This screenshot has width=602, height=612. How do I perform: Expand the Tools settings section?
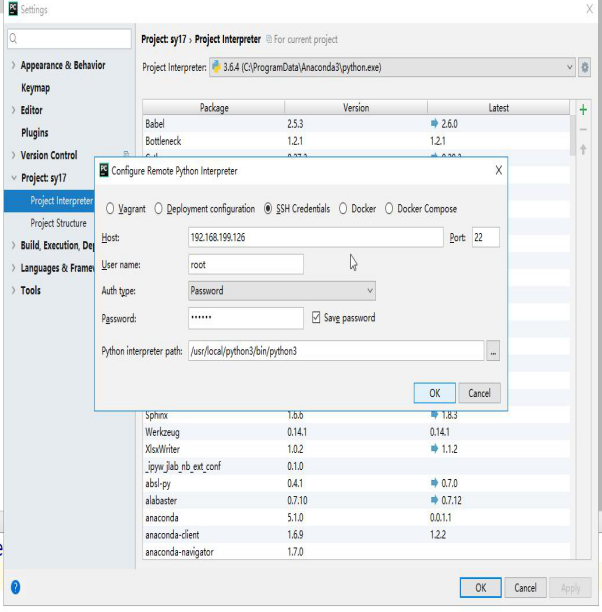pos(13,291)
